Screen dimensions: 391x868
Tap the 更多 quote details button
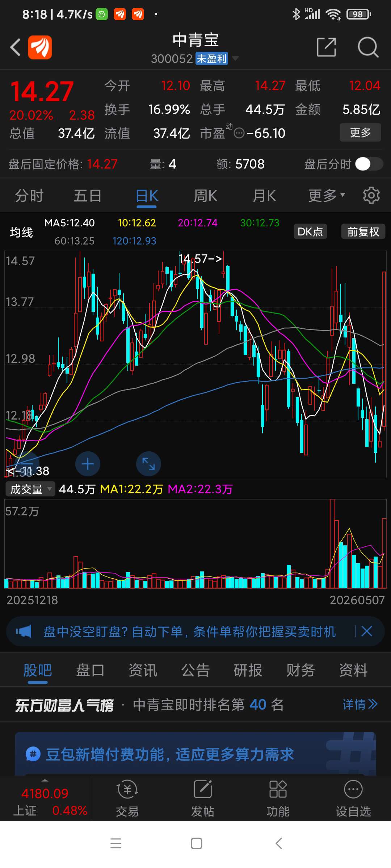(360, 132)
